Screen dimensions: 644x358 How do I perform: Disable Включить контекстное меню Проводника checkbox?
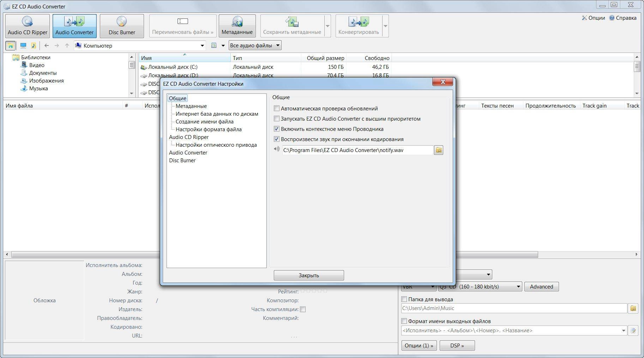tap(277, 129)
